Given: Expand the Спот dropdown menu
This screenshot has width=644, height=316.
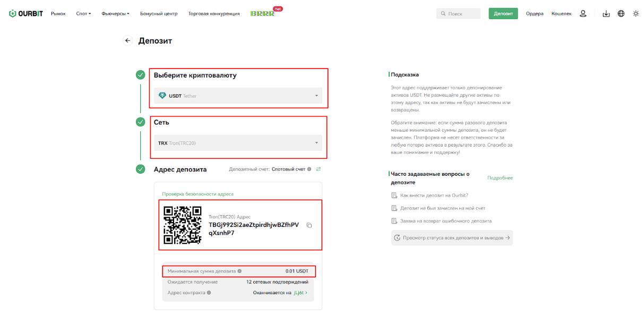Looking at the screenshot, I should (83, 14).
